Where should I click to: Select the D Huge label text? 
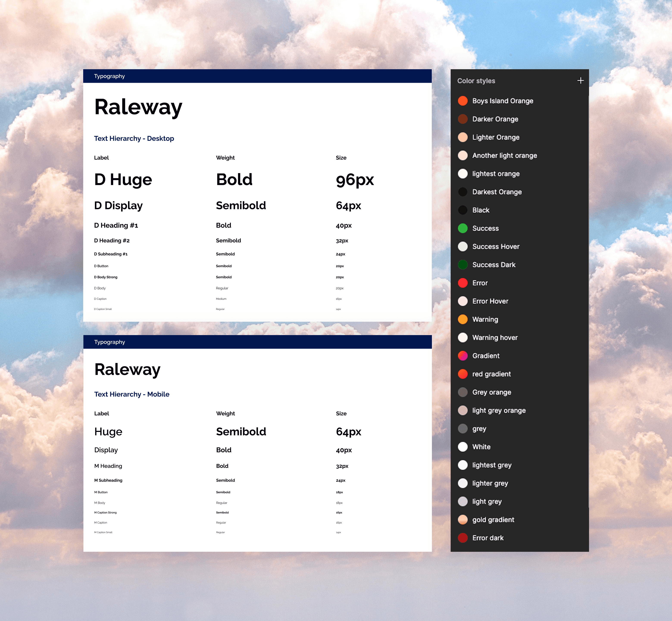(123, 179)
